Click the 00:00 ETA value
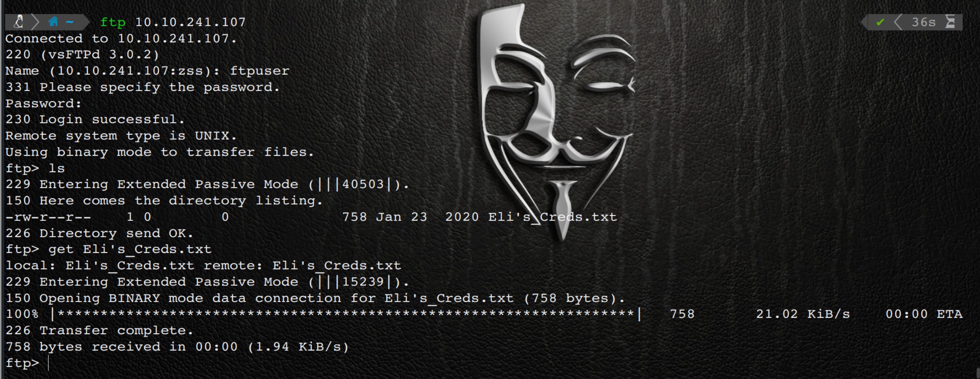The image size is (980, 379). pyautogui.click(x=924, y=314)
